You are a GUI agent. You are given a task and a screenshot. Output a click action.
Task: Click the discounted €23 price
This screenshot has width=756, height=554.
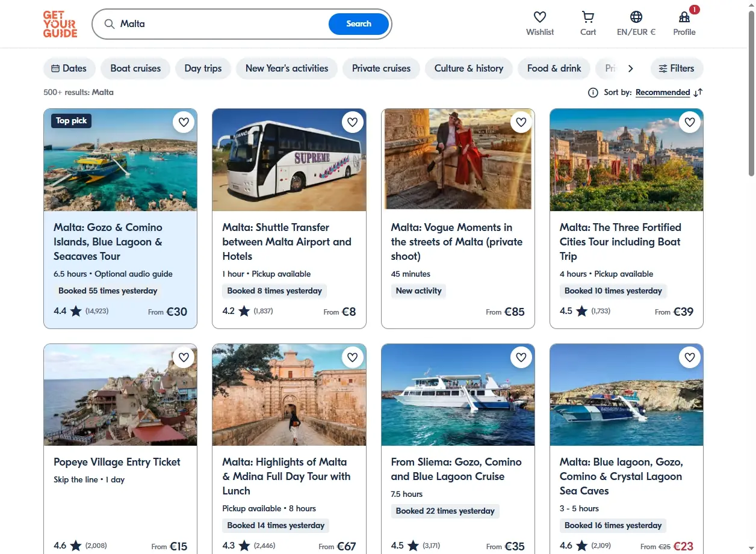click(x=683, y=546)
